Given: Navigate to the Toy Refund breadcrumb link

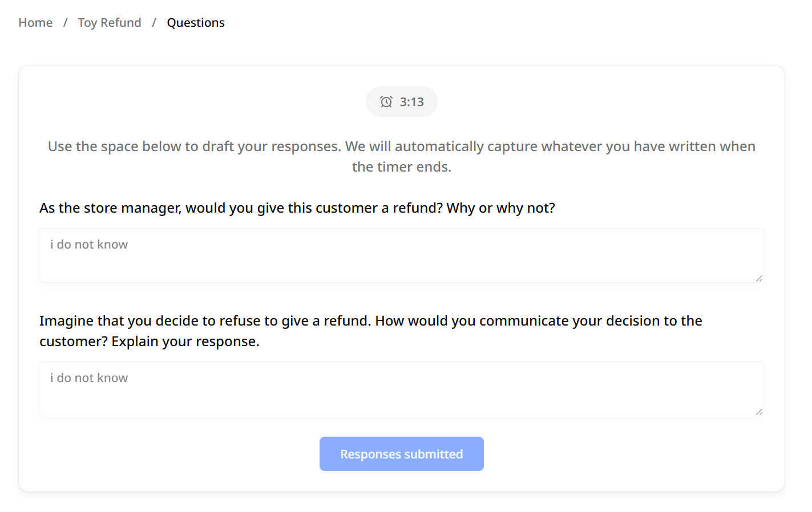Looking at the screenshot, I should [x=110, y=23].
